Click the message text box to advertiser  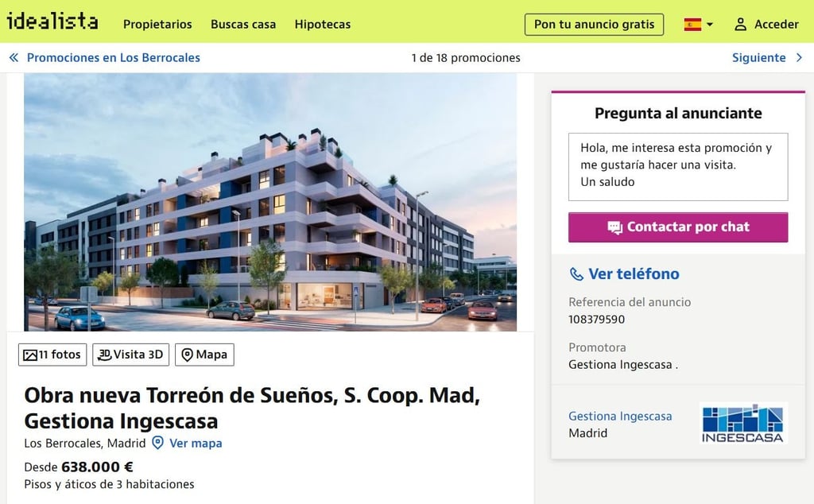pyautogui.click(x=678, y=167)
